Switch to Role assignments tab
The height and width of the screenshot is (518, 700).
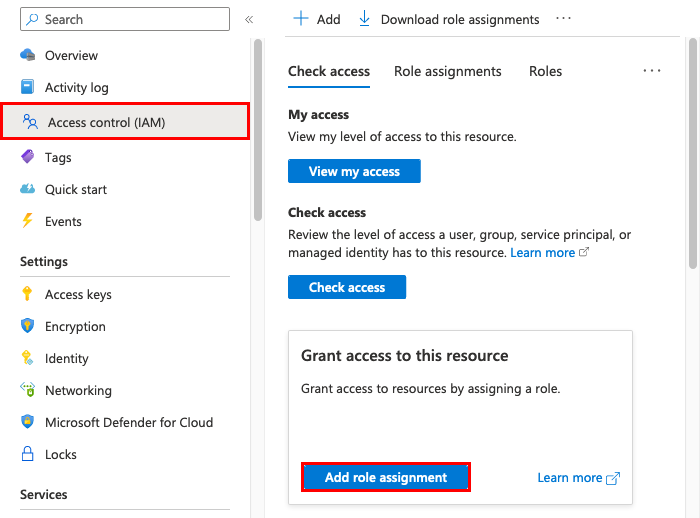click(447, 71)
